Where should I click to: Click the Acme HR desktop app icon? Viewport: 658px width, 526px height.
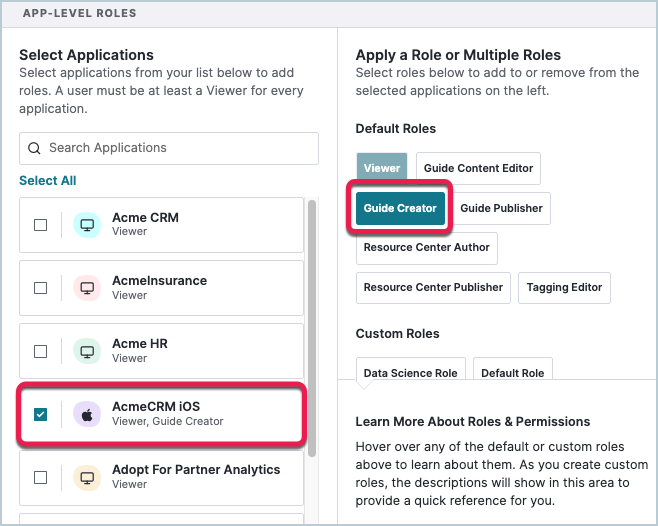[87, 351]
